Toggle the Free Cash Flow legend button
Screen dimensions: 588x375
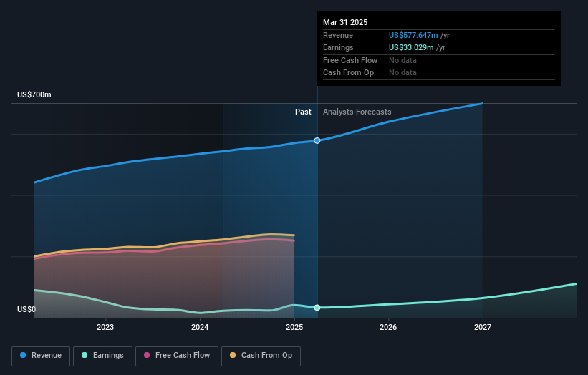pyautogui.click(x=177, y=356)
